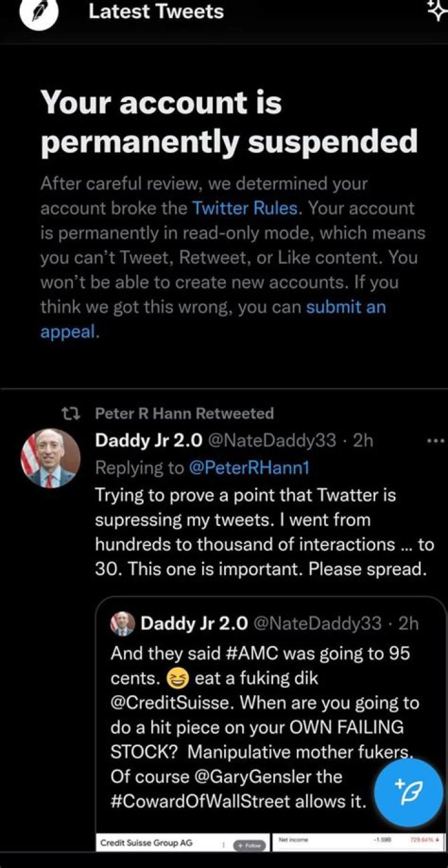Screen dimensions: 448x868
Task: Tap the Daddy Jr 2.0 name in the main tweet
Action: pos(148,441)
